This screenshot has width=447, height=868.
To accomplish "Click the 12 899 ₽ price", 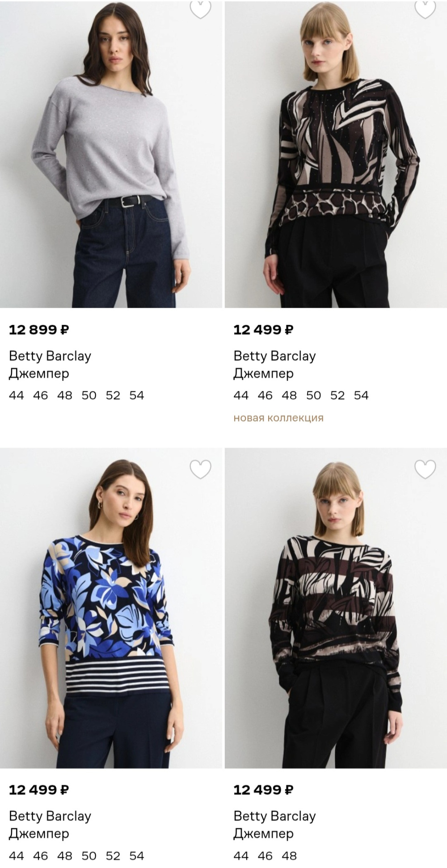I will tap(39, 330).
